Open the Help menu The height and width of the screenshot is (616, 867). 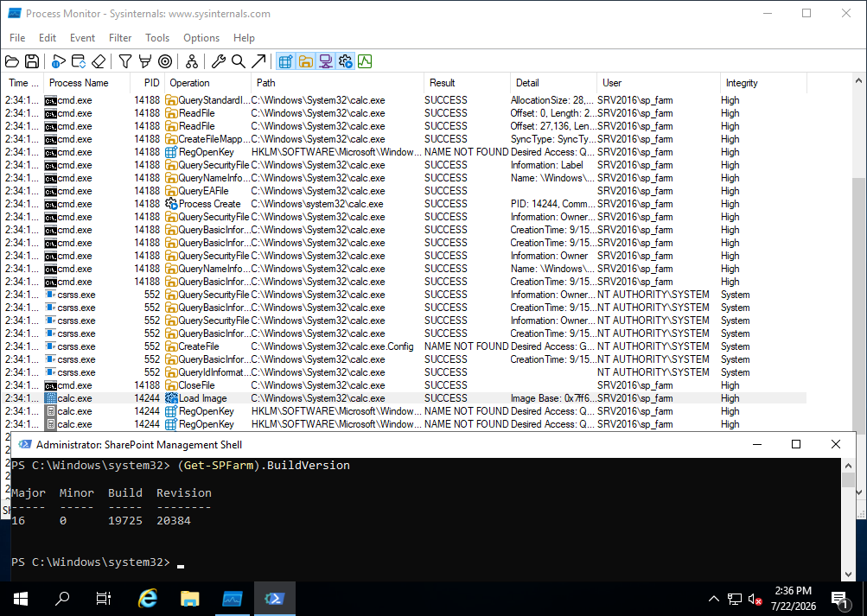pyautogui.click(x=244, y=37)
